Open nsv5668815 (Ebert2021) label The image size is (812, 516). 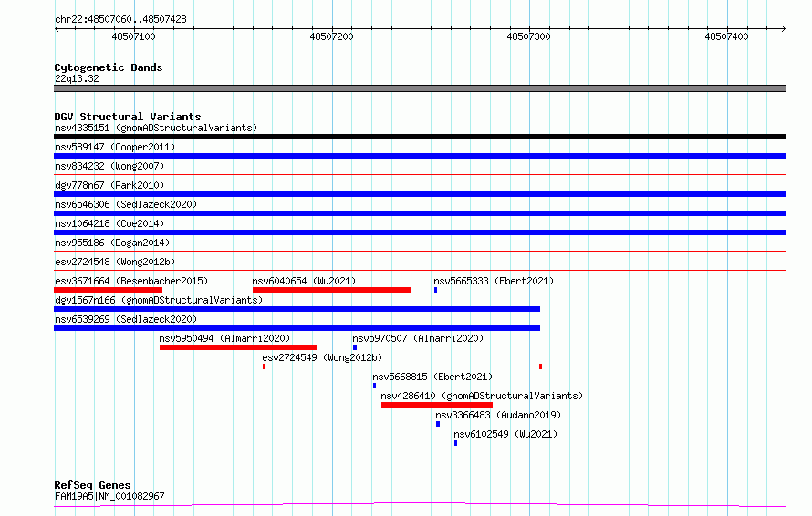[x=432, y=377]
